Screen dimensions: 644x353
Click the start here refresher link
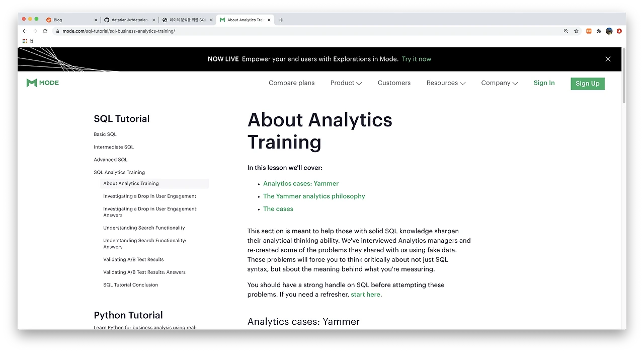coord(366,295)
